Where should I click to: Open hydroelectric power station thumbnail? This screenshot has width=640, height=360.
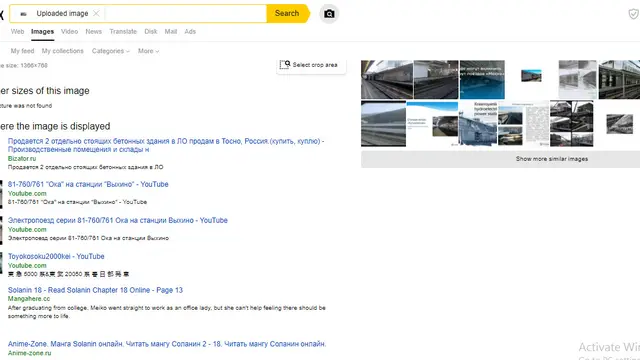coord(478,124)
